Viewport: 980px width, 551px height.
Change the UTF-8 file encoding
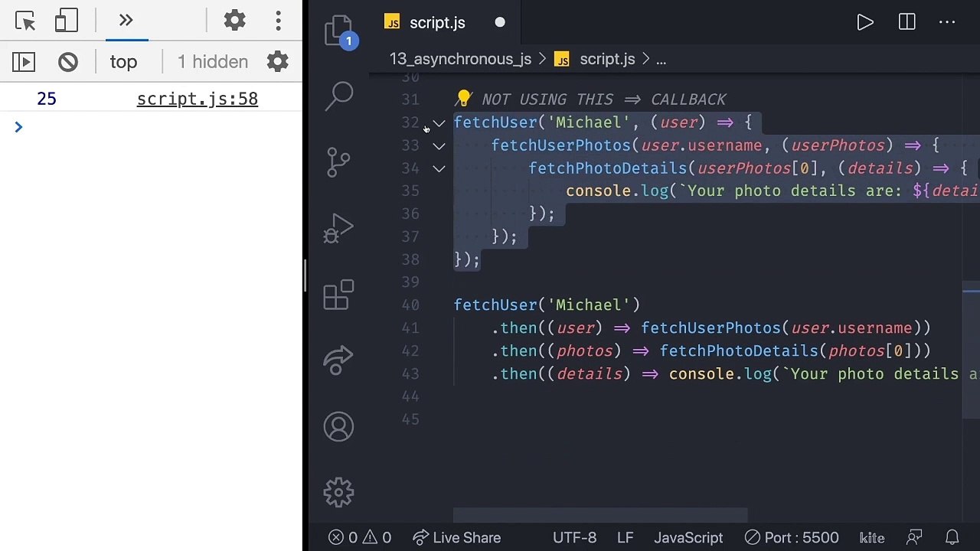point(574,538)
